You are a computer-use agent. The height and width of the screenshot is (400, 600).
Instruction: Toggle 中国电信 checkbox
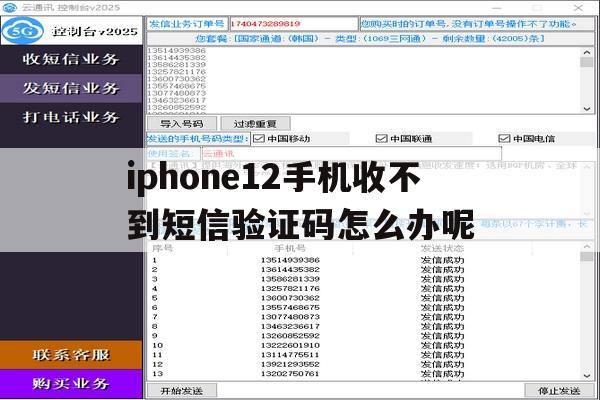coord(504,139)
